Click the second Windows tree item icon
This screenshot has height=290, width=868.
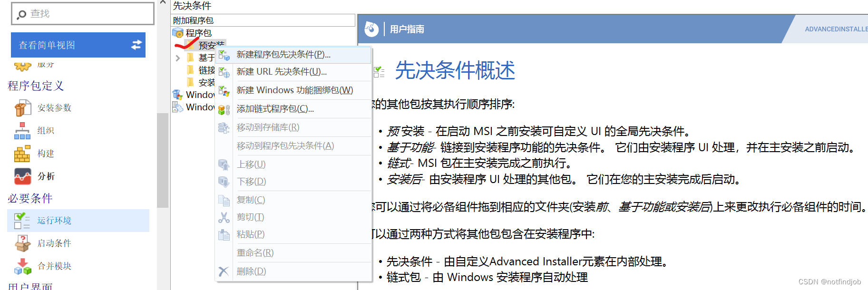tap(177, 107)
